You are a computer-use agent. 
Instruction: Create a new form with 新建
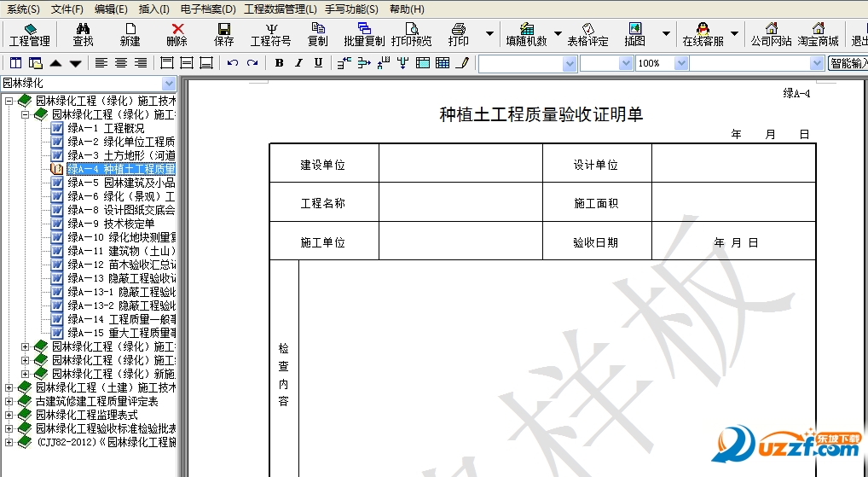click(x=130, y=34)
